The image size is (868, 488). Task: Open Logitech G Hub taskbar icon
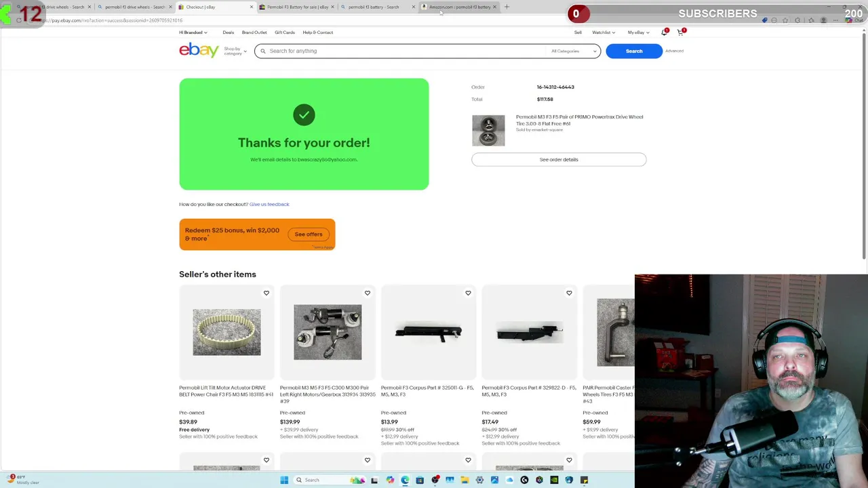point(524,480)
